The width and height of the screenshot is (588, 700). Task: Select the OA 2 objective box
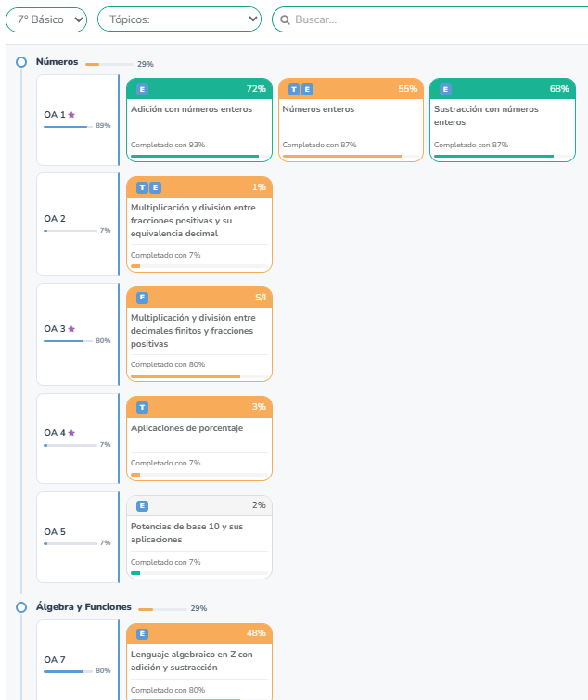[78, 223]
